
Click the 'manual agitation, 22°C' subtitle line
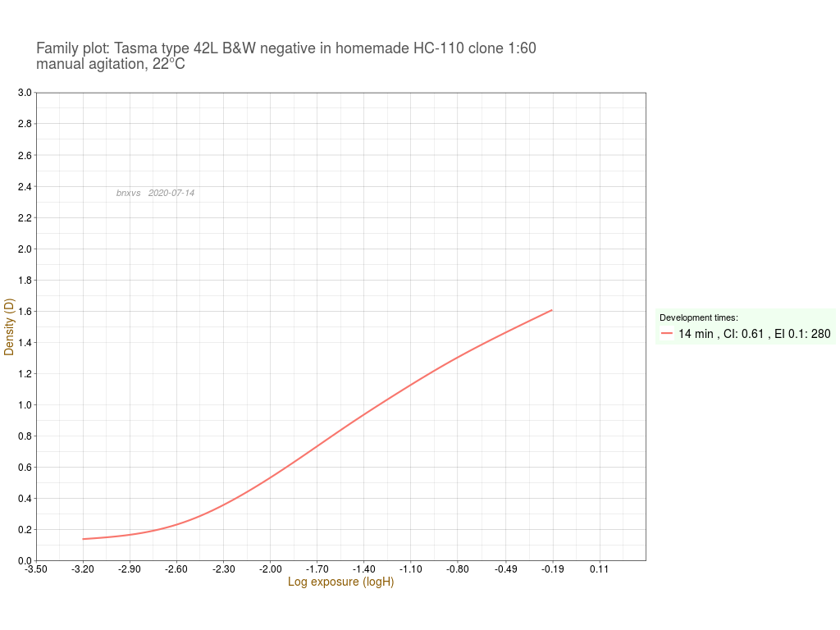pyautogui.click(x=111, y=65)
